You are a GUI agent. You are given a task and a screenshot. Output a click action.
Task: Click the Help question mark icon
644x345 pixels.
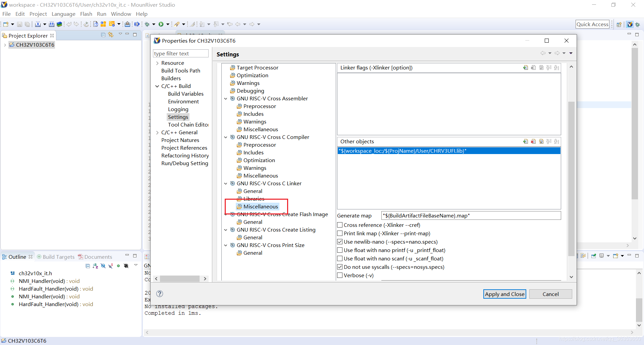click(160, 294)
